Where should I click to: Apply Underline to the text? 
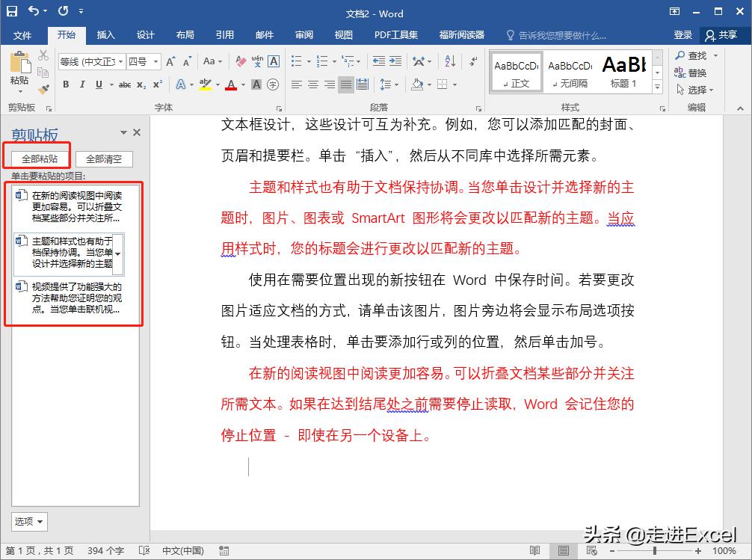pos(98,84)
